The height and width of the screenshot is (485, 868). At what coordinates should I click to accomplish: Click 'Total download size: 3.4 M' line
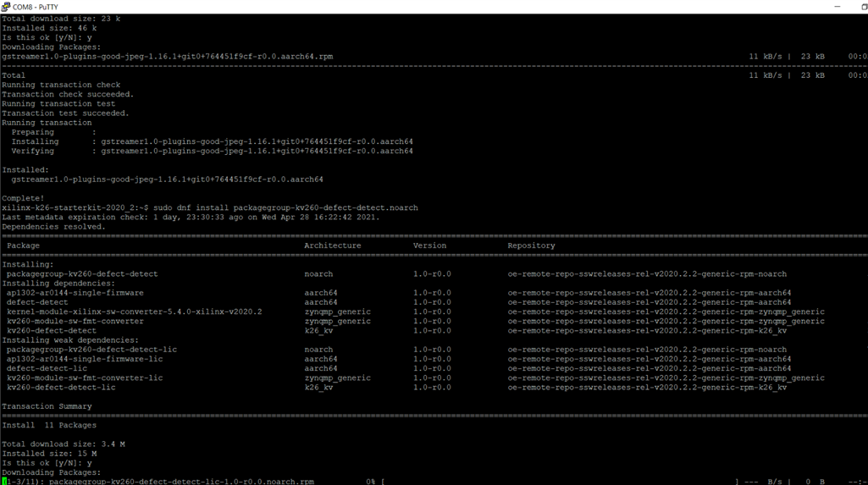point(64,444)
